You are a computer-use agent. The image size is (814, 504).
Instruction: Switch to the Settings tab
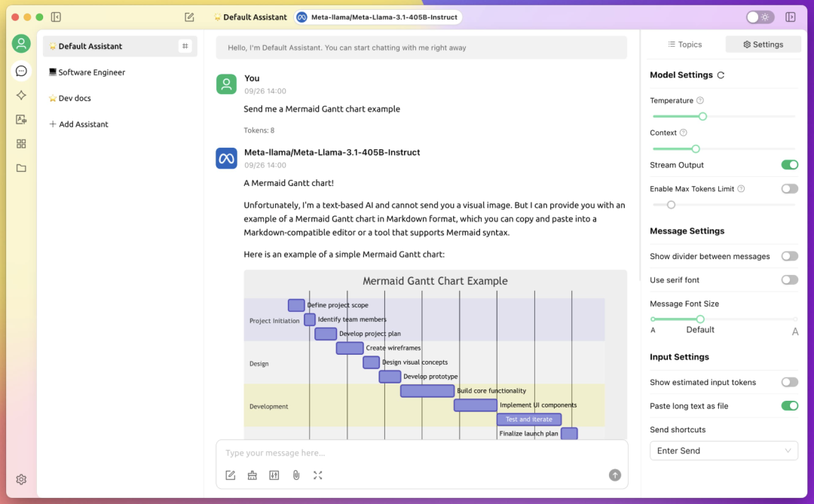pos(763,44)
